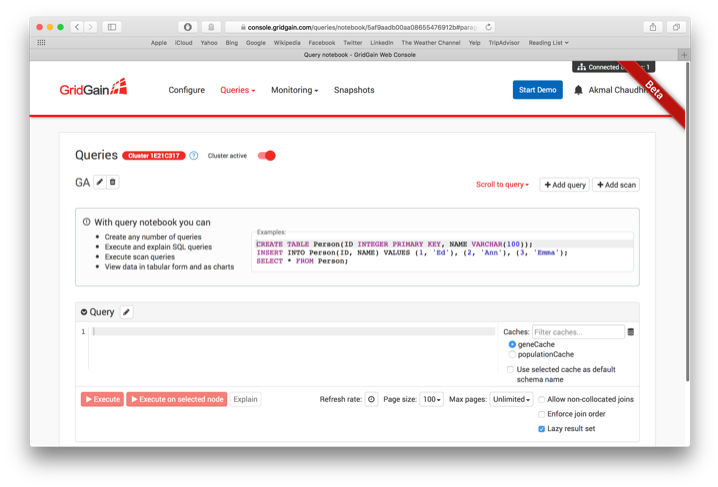The width and height of the screenshot is (718, 487).
Task: Click the Connected clusters indicator
Action: point(613,67)
